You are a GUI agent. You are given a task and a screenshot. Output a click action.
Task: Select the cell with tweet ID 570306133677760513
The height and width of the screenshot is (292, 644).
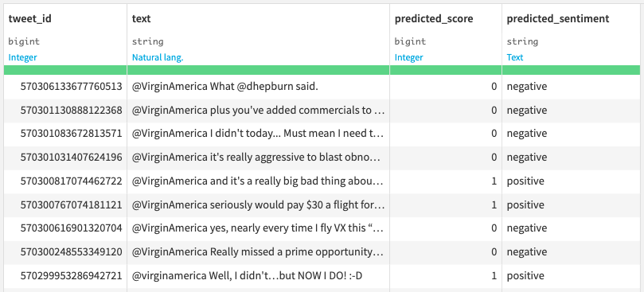pos(66,87)
